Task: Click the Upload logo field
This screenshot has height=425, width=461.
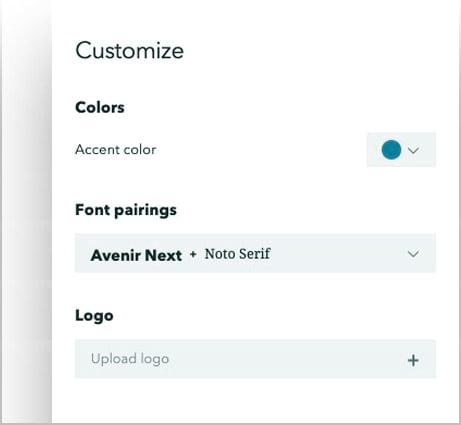Action: pos(255,359)
